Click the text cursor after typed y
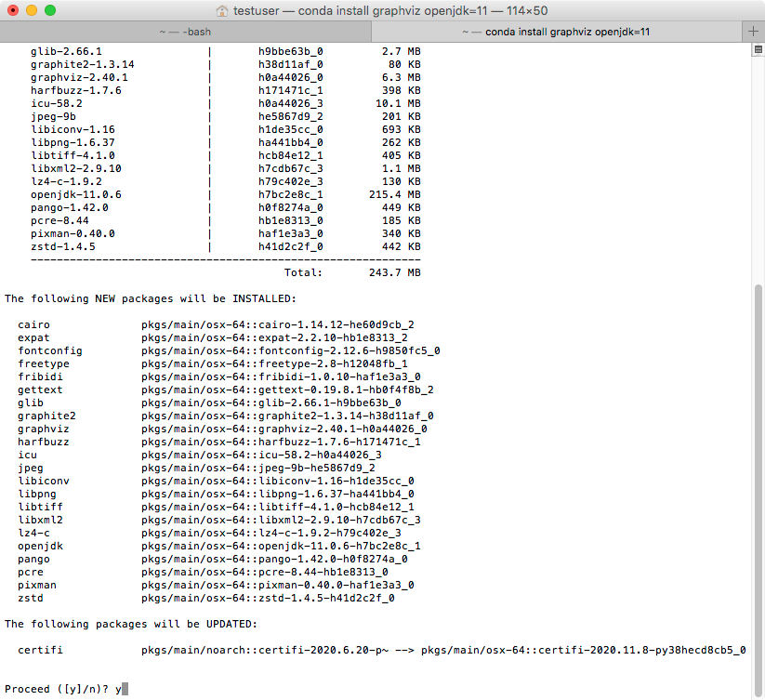The image size is (765, 700). click(x=125, y=689)
